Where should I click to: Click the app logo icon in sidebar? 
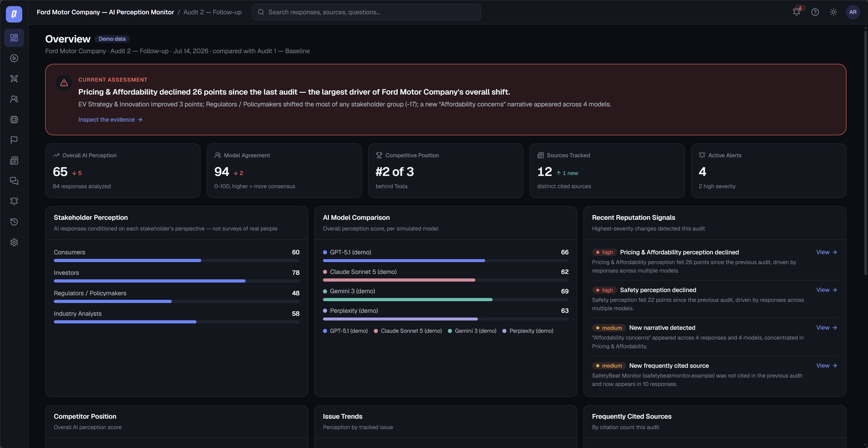point(14,14)
